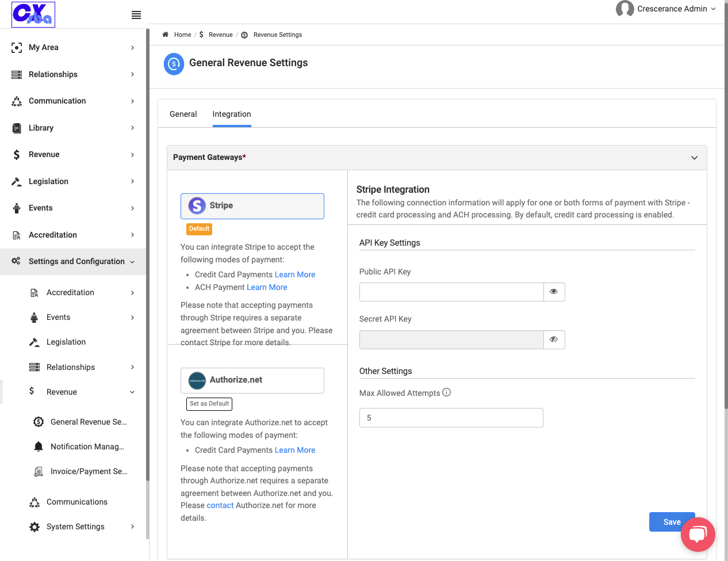Open the Events submenu under Settings
Viewport: 728px width, 561px height.
tap(59, 317)
